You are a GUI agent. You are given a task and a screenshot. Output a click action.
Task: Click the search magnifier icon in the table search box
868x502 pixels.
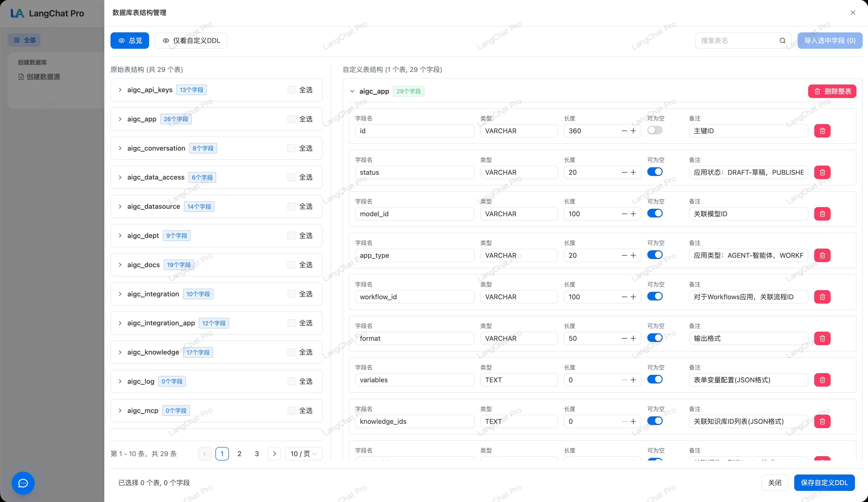click(782, 41)
